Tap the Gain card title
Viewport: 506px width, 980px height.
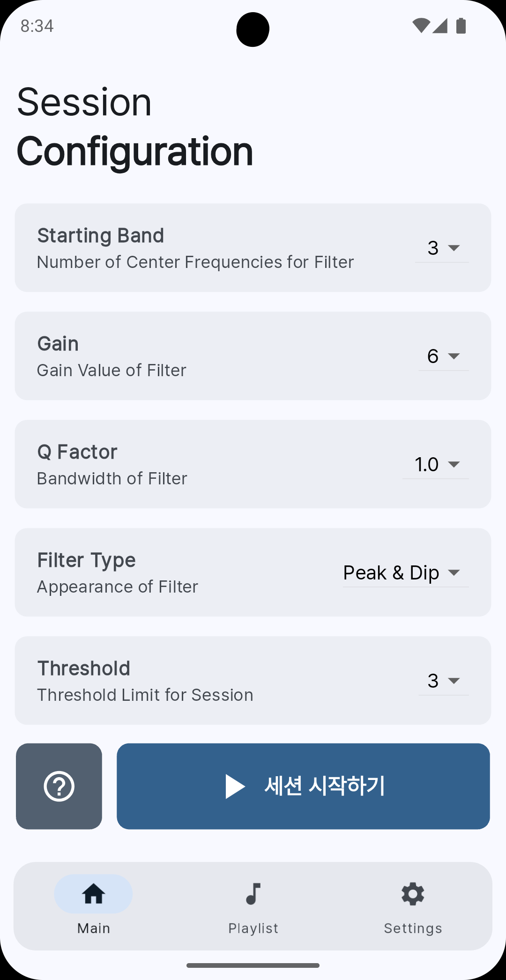coord(58,344)
